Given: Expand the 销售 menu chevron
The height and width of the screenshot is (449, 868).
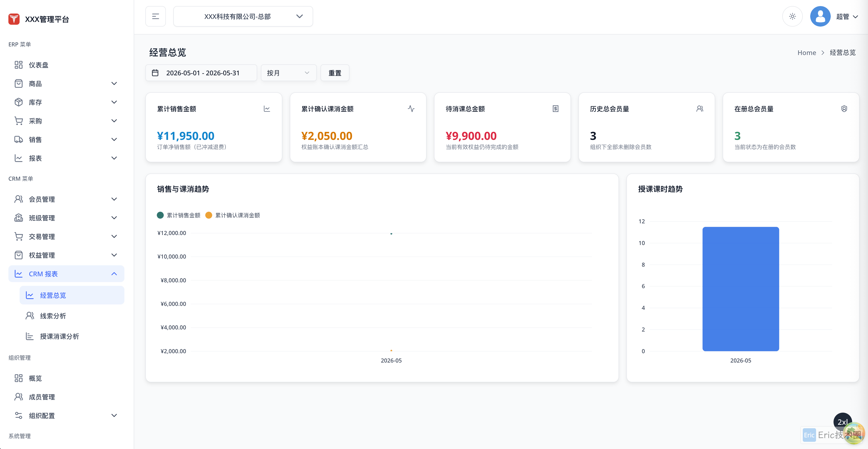Looking at the screenshot, I should click(114, 140).
